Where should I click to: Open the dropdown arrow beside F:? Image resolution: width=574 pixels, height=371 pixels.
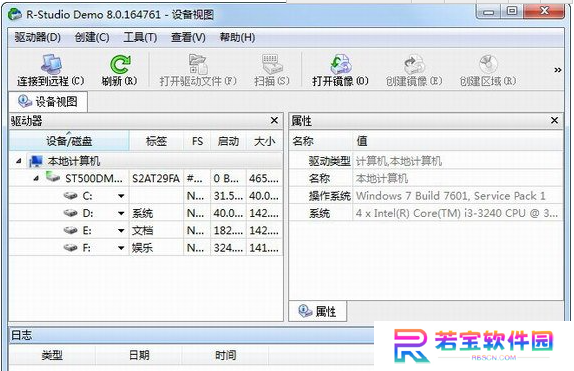click(x=121, y=248)
